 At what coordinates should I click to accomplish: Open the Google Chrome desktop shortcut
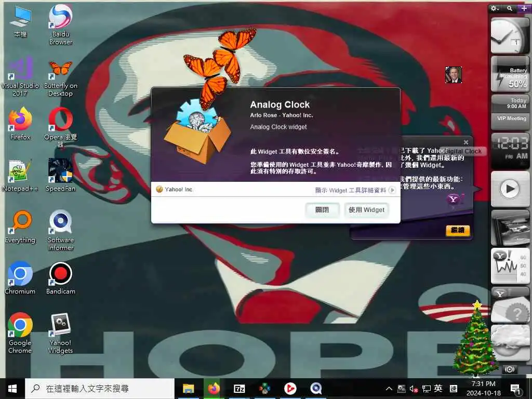coord(20,333)
